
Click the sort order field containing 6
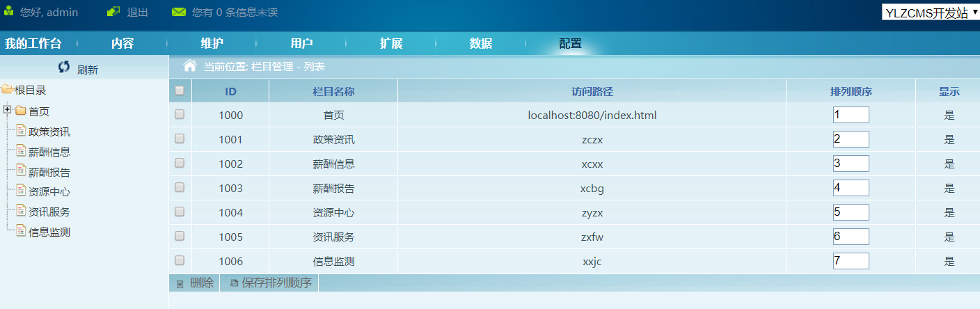(x=851, y=237)
